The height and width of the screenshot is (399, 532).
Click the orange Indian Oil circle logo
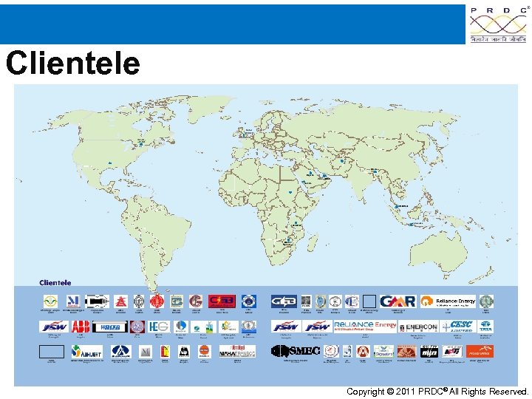[204, 352]
